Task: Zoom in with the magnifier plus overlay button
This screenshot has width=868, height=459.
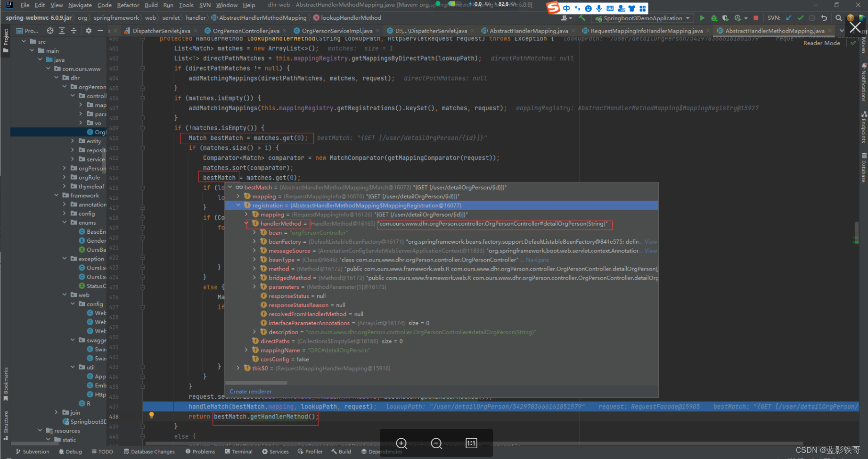Action: coord(401,443)
